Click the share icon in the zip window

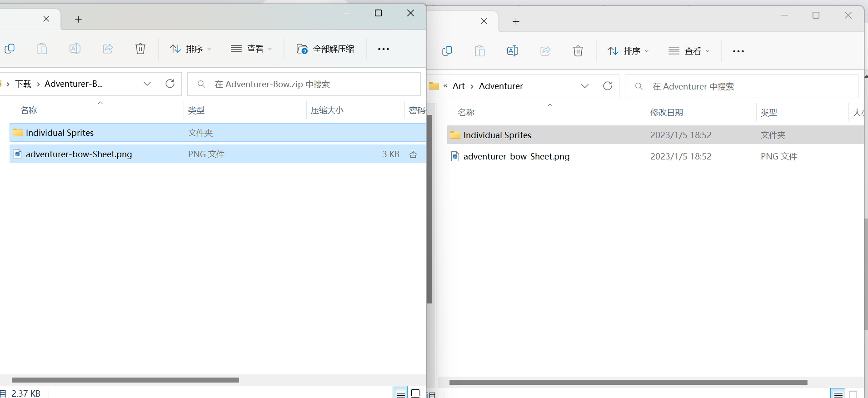[108, 49]
